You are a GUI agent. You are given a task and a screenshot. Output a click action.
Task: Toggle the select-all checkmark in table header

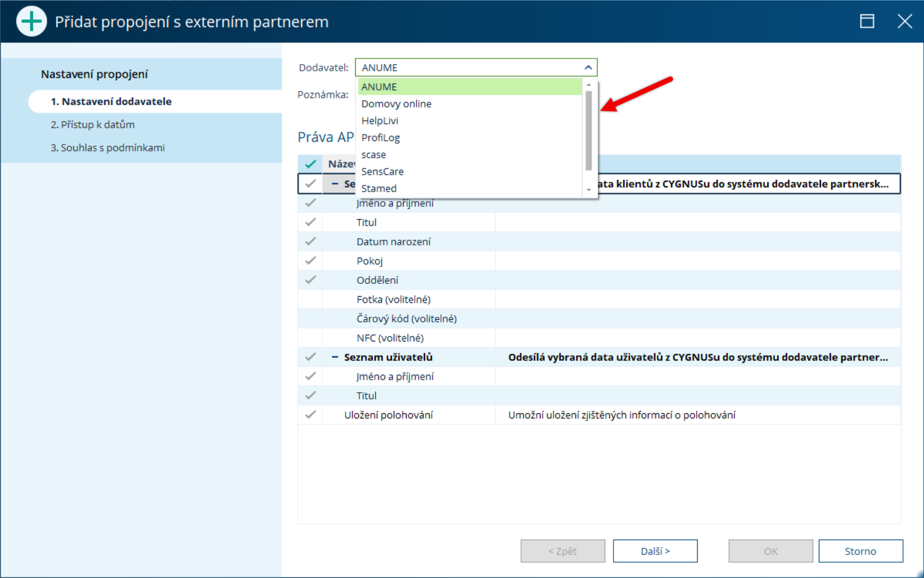click(310, 164)
